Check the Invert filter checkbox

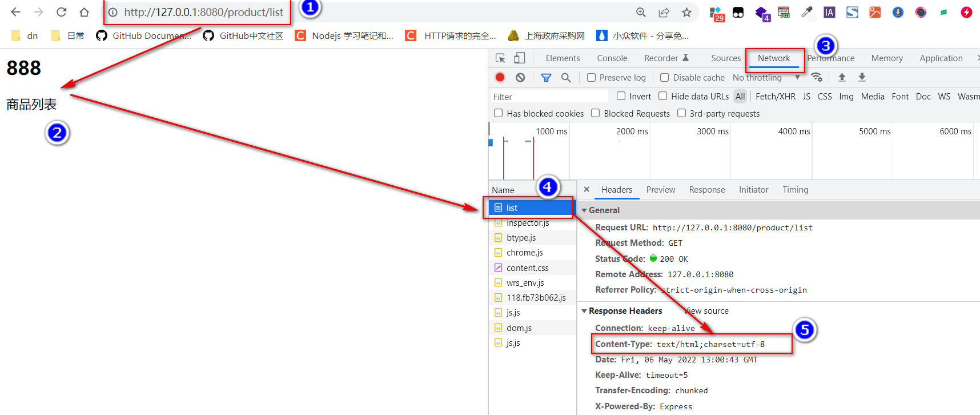point(621,96)
